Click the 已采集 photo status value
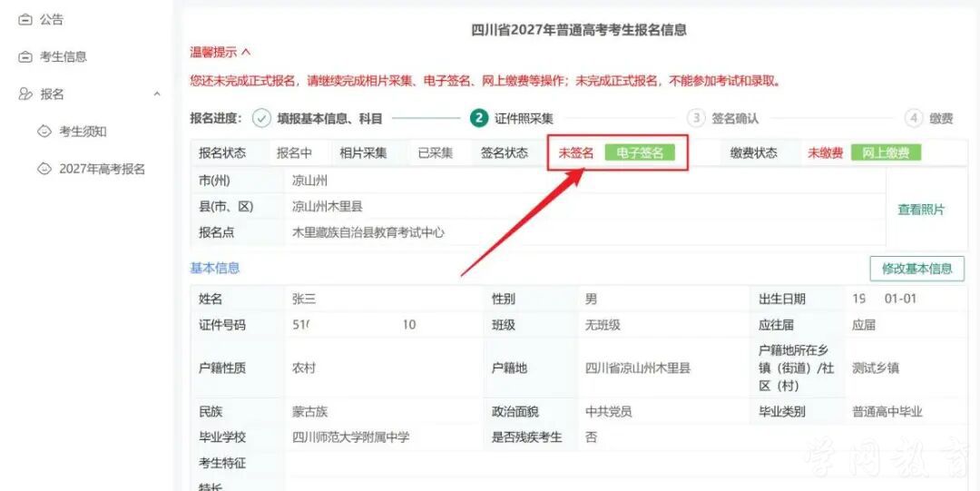This screenshot has width=980, height=491. 435,153
